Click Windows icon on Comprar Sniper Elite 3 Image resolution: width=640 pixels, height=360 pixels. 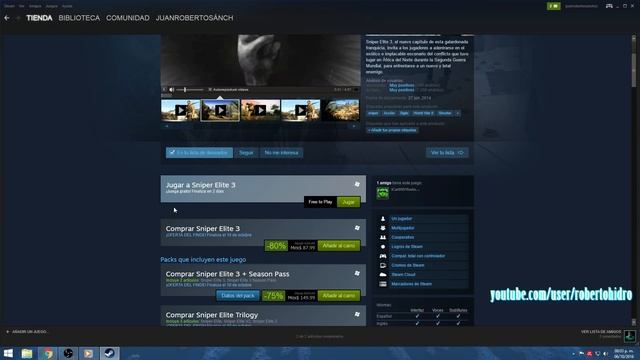357,228
